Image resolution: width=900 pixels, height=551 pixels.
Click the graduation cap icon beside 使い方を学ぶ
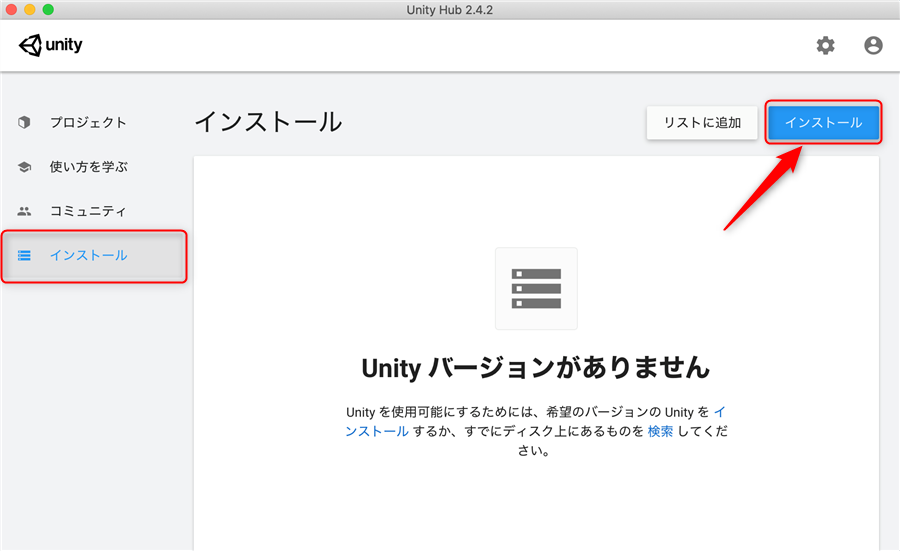click(24, 167)
